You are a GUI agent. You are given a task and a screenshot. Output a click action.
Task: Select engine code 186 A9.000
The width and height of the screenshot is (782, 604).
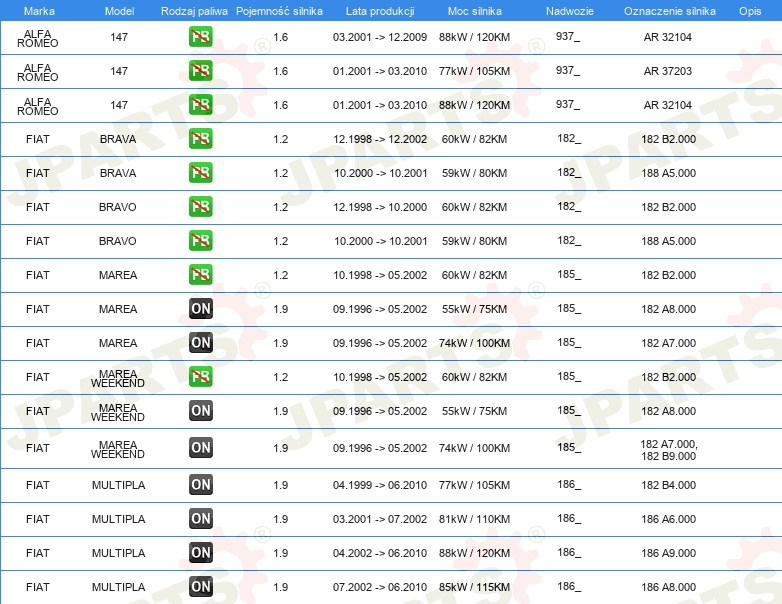(x=668, y=553)
